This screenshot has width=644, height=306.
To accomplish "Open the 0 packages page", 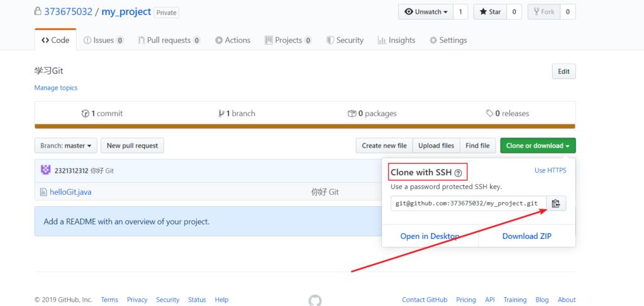I will click(x=372, y=114).
